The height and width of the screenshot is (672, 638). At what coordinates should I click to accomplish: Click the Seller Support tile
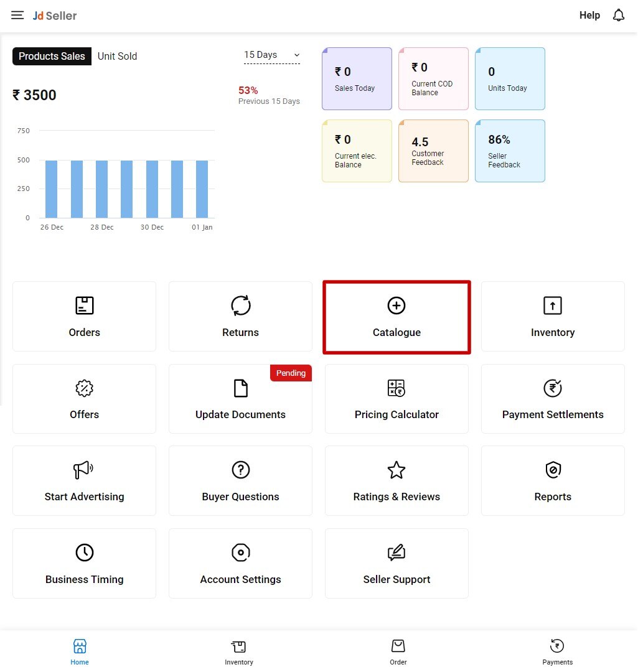[396, 564]
